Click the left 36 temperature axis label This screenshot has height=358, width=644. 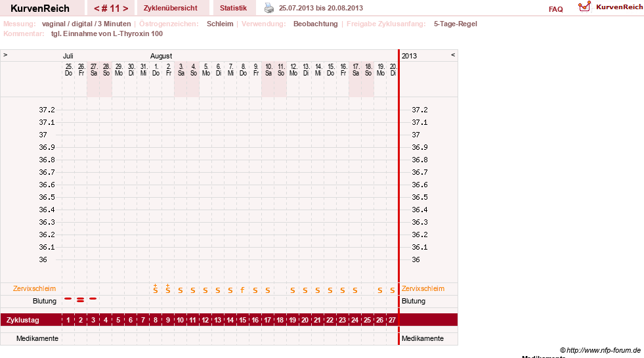pos(43,259)
